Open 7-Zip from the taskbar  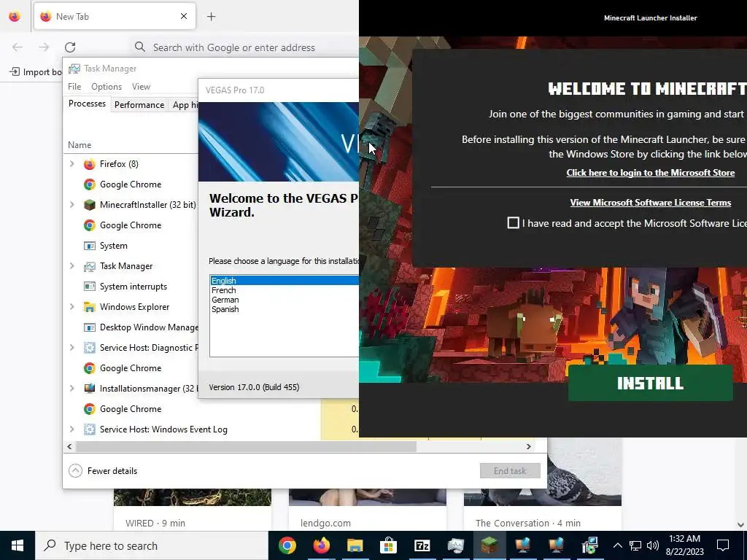point(422,545)
